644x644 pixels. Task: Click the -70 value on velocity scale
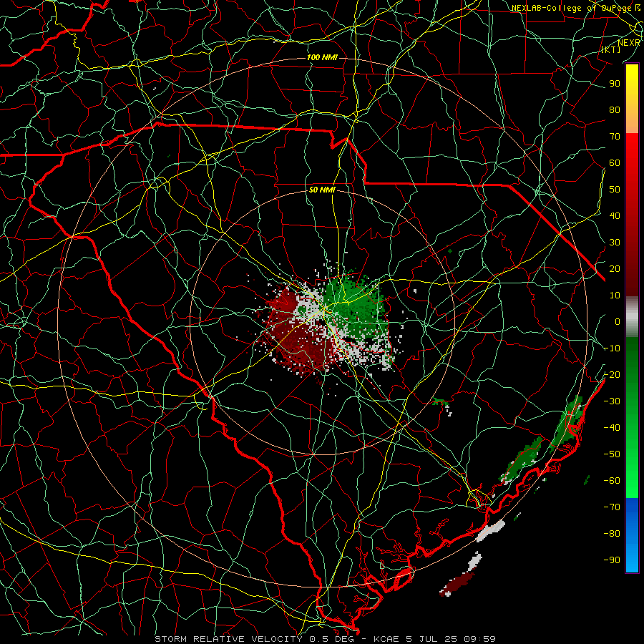612,507
